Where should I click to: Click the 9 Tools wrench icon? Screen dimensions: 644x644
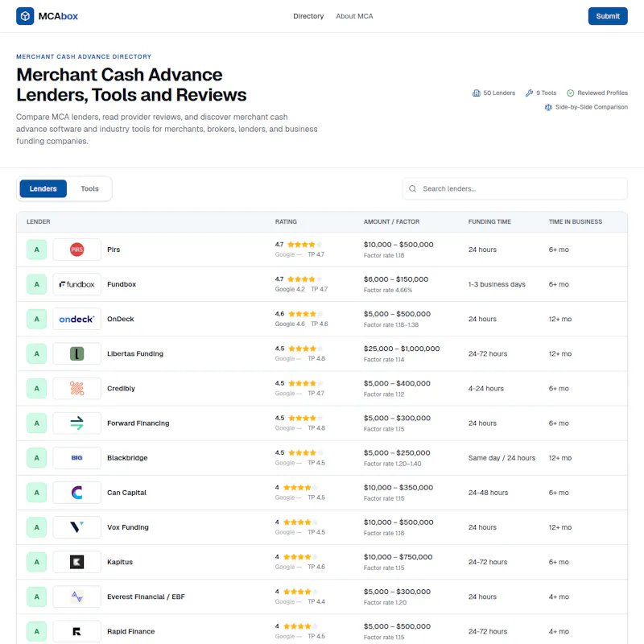530,93
